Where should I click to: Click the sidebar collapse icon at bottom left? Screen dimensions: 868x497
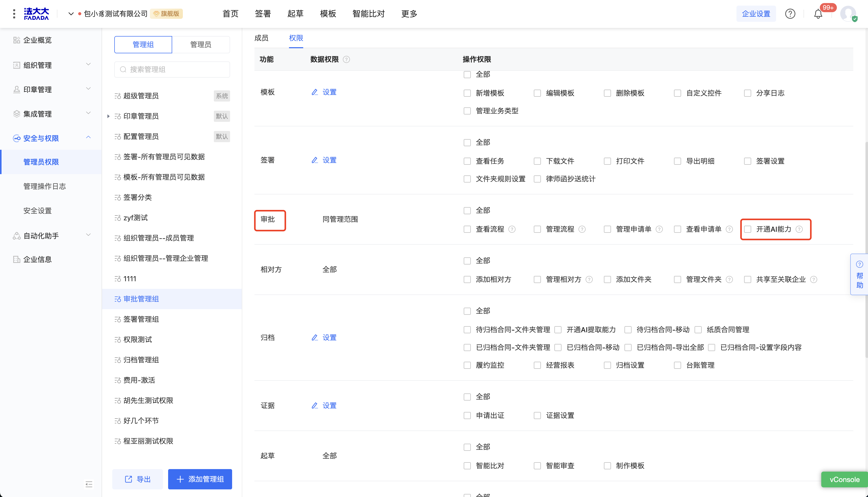click(x=89, y=484)
